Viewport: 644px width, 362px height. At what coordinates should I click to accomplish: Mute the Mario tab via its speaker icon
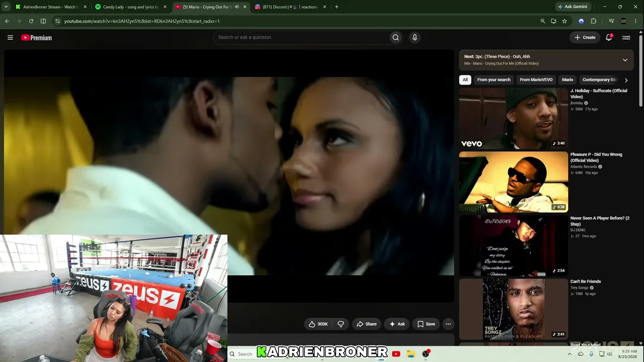[x=237, y=7]
